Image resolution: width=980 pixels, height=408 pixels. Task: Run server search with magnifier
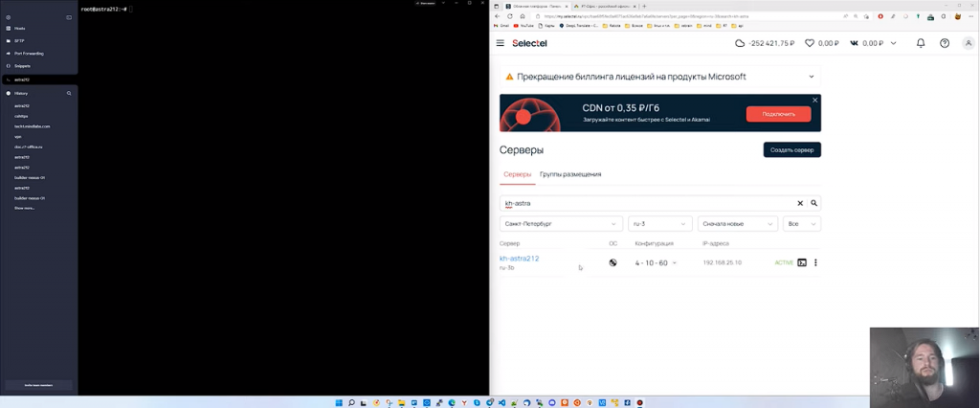tap(813, 203)
